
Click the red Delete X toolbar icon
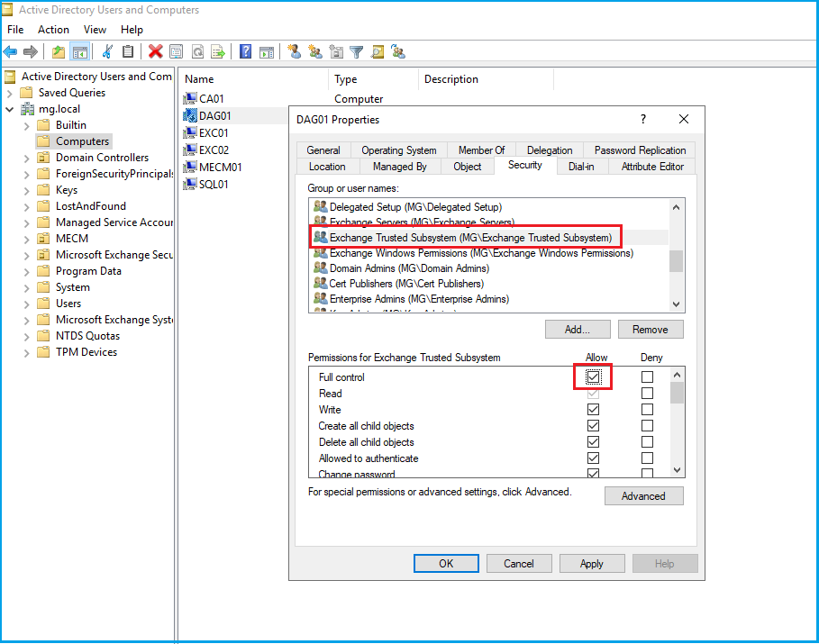coord(156,52)
